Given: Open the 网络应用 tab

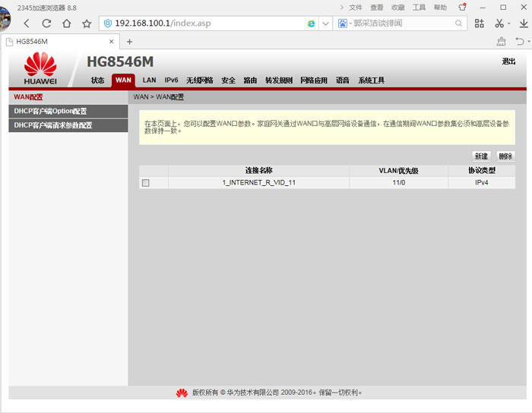Looking at the screenshot, I should pyautogui.click(x=314, y=80).
